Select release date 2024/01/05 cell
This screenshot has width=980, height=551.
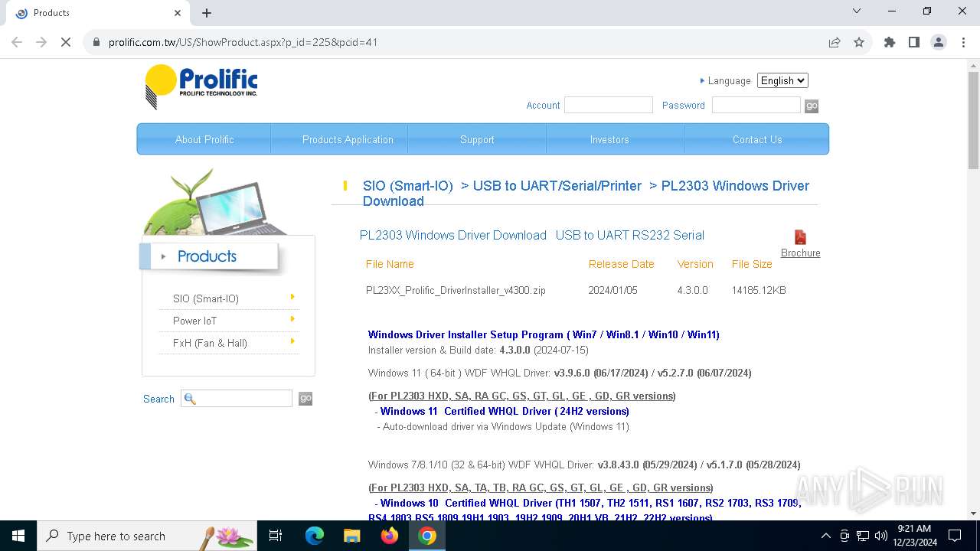pos(612,290)
